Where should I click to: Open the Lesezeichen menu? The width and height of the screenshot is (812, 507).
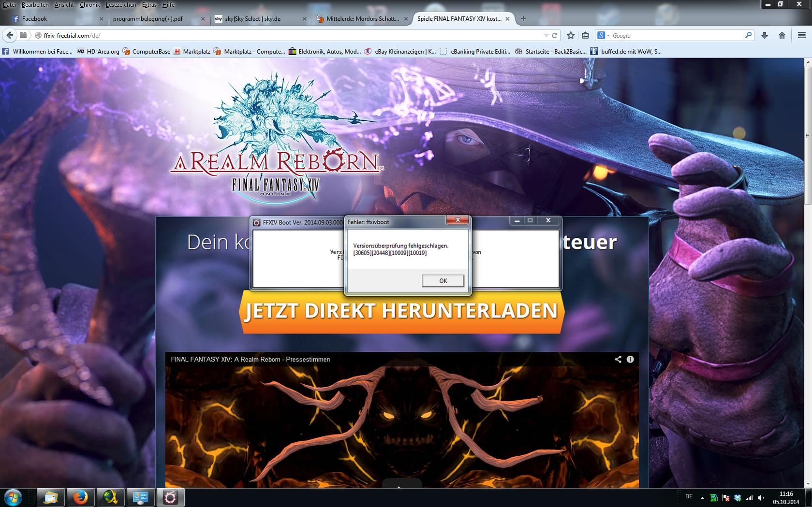(120, 5)
